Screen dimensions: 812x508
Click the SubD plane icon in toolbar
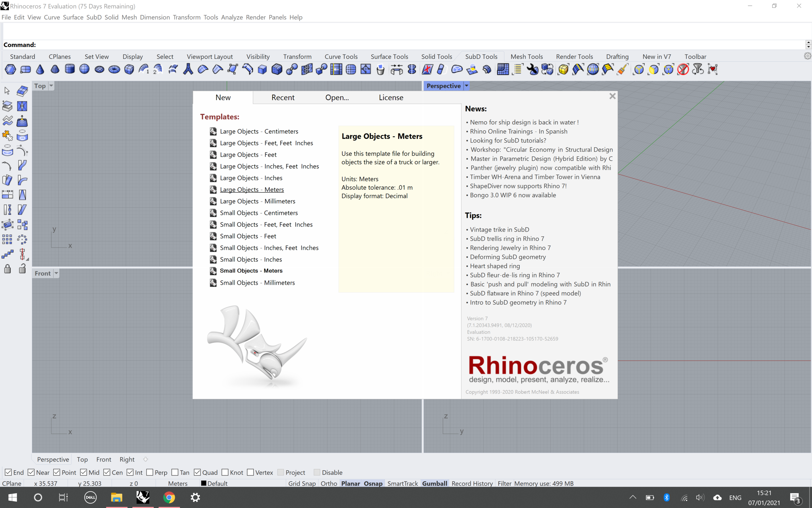click(x=25, y=70)
